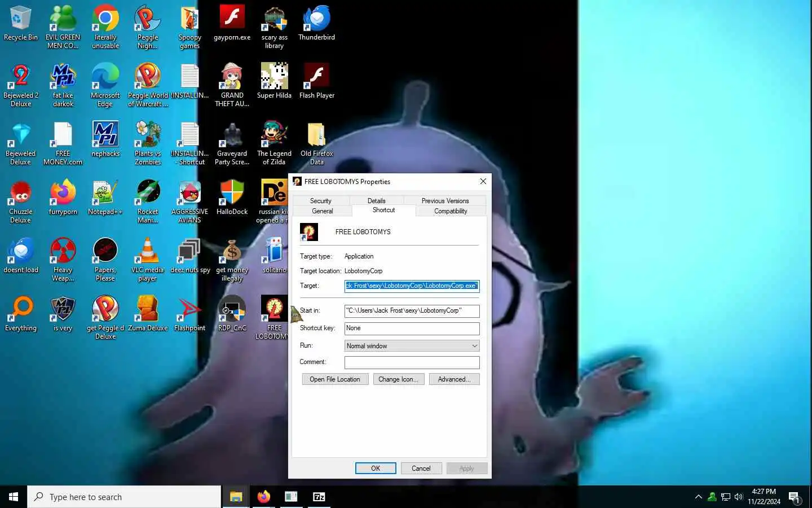The image size is (812, 508).
Task: Select the deez nuts spy icon
Action: tap(190, 256)
